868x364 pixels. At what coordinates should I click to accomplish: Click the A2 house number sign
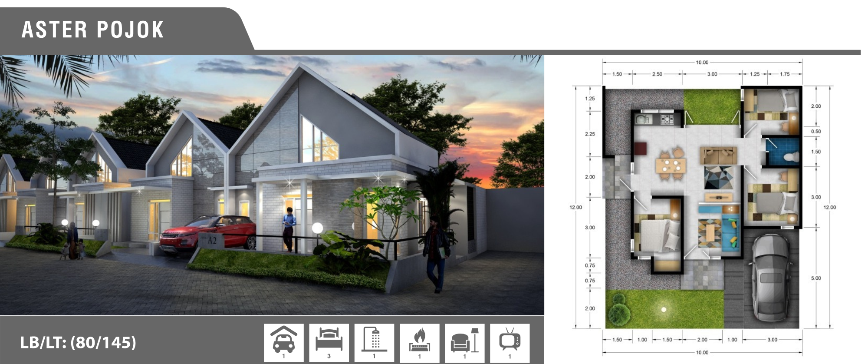[211, 240]
